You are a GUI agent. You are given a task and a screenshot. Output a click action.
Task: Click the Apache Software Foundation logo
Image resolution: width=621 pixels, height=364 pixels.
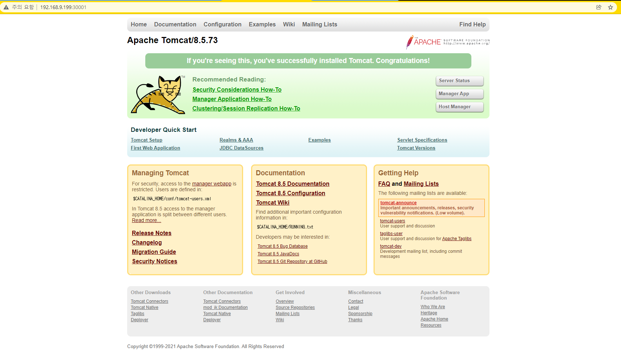pos(447,42)
